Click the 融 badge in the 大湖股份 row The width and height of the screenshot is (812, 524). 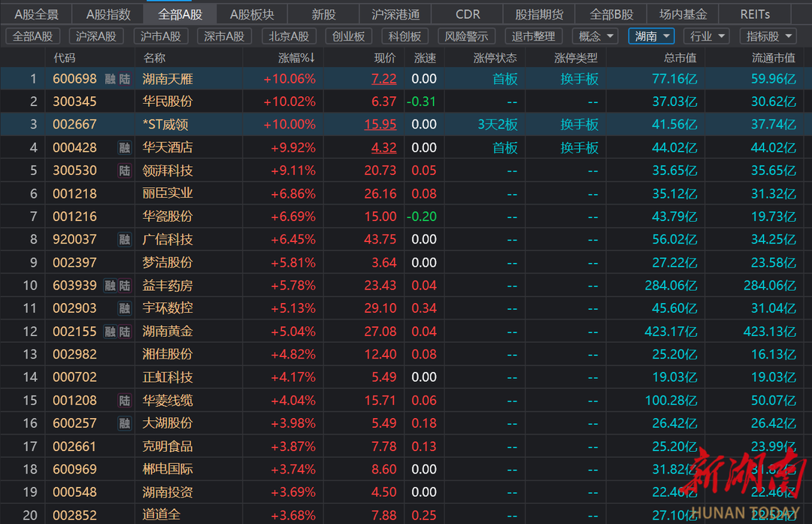coord(125,423)
